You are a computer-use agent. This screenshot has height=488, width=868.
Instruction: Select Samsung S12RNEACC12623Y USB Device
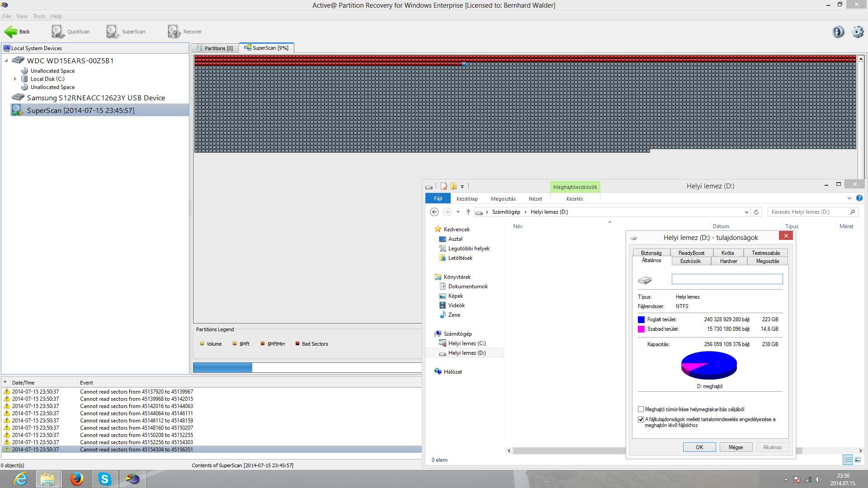96,98
